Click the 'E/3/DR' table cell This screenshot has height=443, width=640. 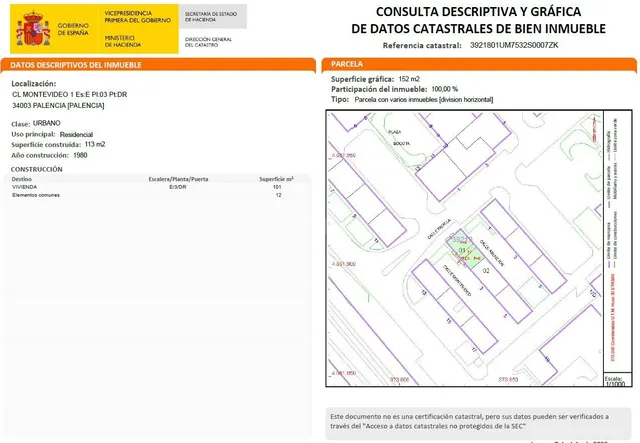click(x=178, y=187)
